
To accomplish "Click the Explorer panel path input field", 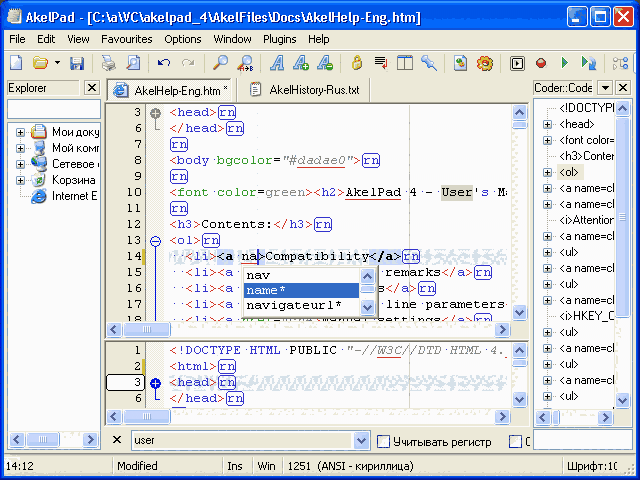I will [53, 108].
